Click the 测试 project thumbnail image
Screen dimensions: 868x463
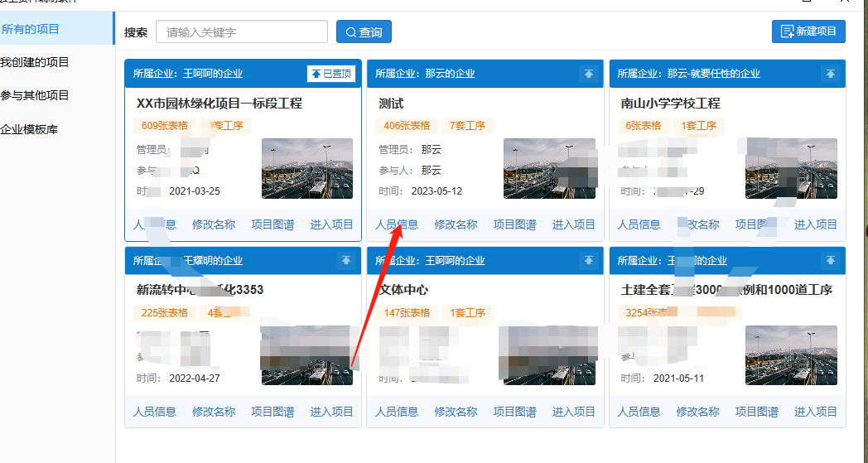(x=549, y=168)
